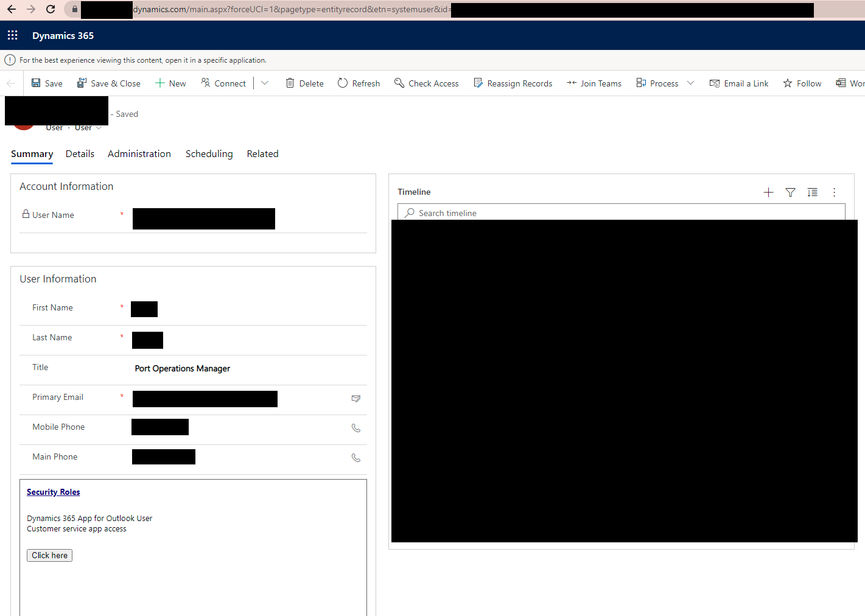Expand the Process dropdown

click(x=691, y=83)
